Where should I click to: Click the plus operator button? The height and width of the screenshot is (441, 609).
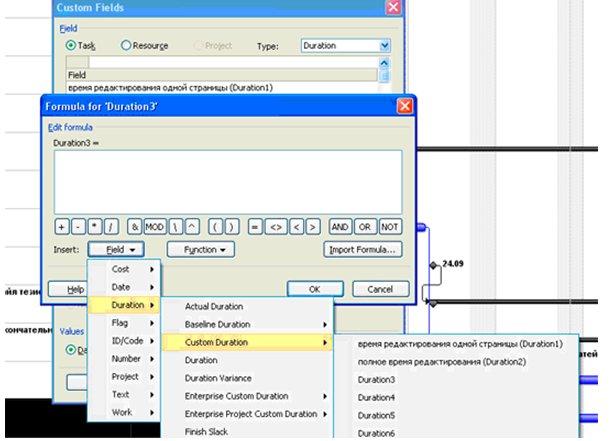click(62, 227)
